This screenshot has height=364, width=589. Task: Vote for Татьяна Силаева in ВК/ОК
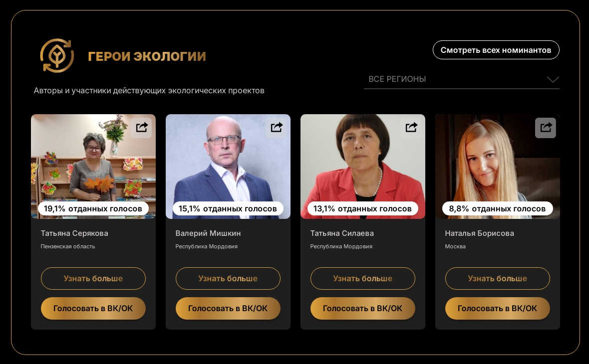[x=363, y=309]
